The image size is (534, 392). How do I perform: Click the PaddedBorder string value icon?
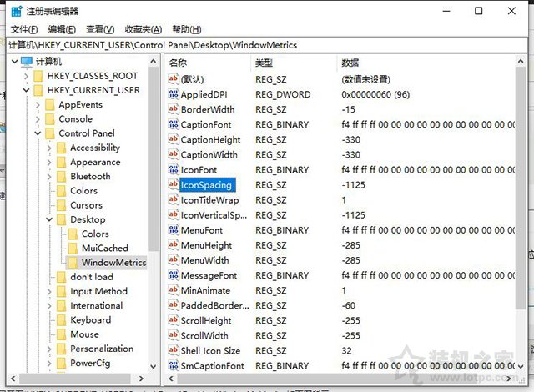click(174, 305)
